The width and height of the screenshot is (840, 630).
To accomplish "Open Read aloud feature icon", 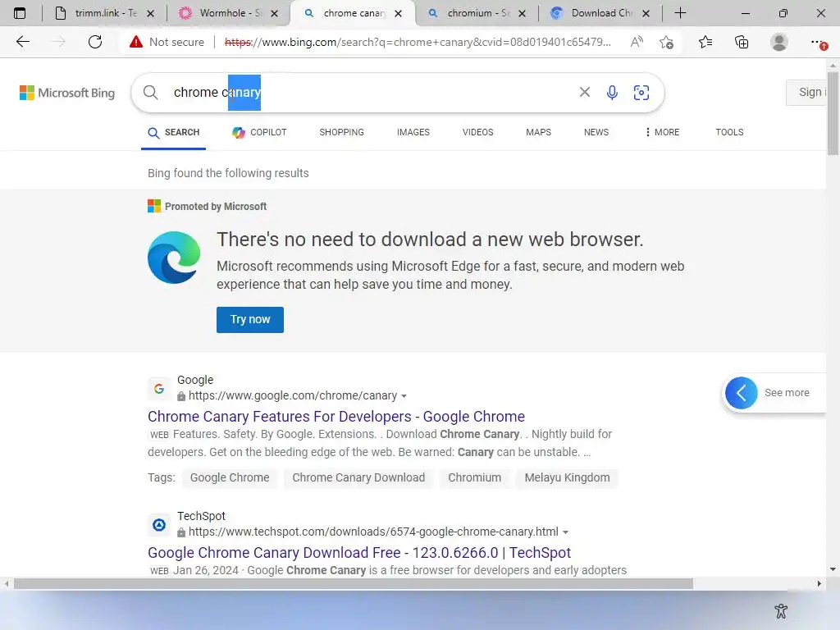I will [637, 42].
